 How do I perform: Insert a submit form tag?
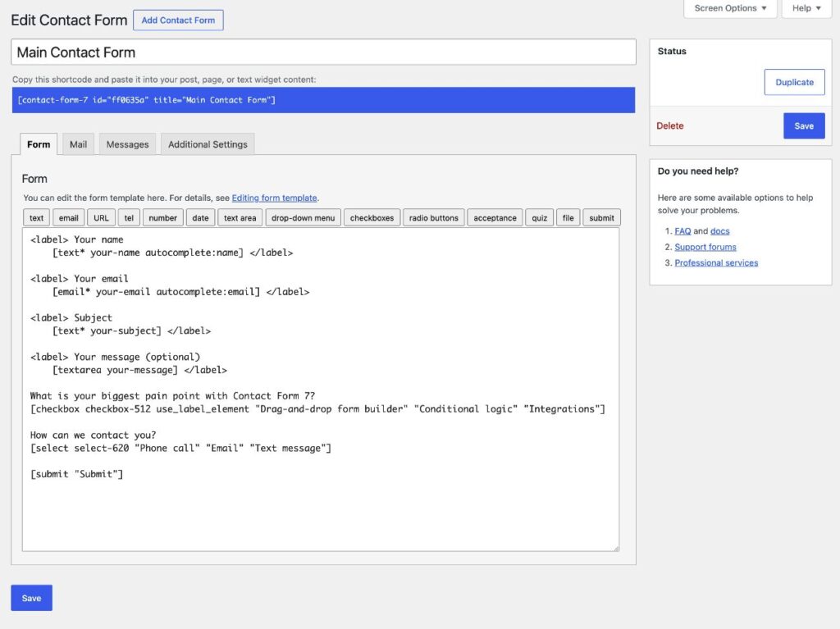pos(601,218)
